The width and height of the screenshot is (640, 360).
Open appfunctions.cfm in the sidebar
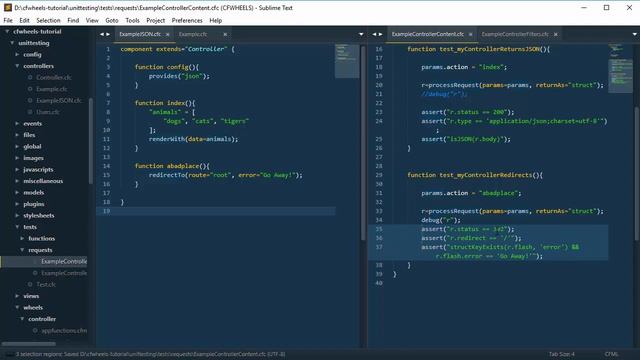point(64,331)
